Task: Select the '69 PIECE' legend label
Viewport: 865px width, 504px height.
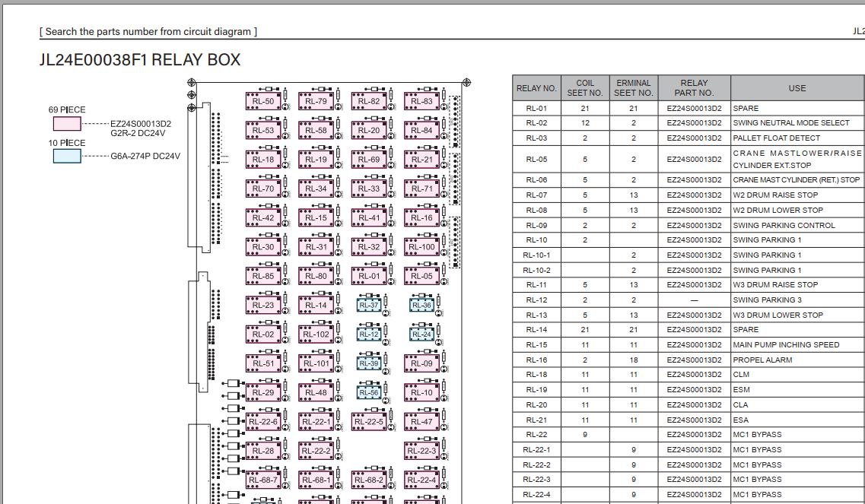Action: [67, 109]
